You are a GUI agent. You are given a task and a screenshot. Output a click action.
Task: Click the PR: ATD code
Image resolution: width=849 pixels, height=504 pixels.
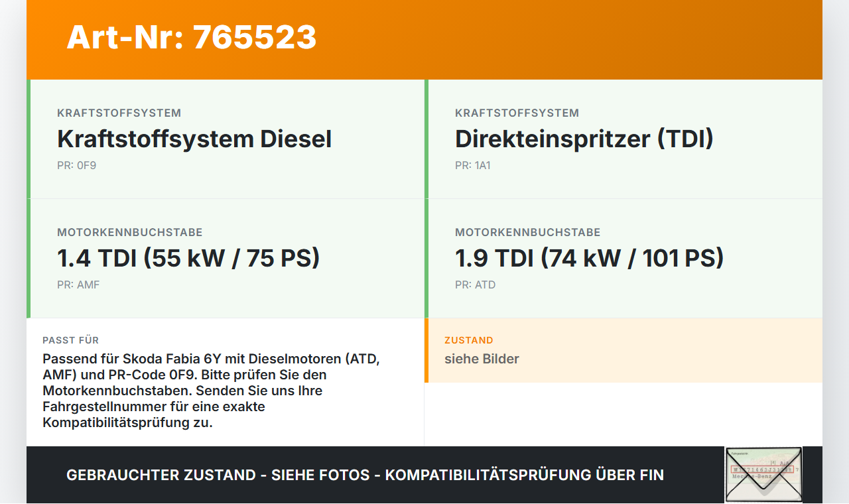coord(475,284)
